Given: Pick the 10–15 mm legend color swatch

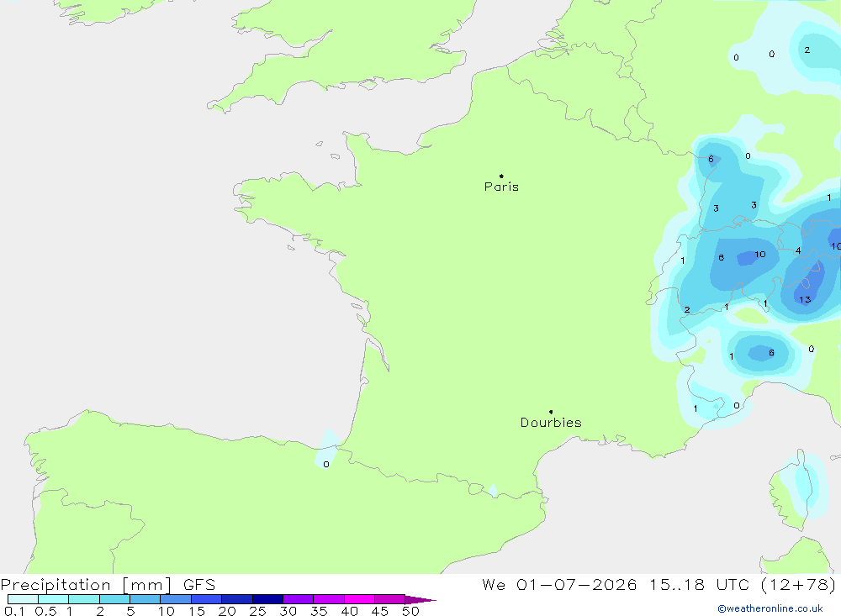Looking at the screenshot, I should pyautogui.click(x=176, y=599).
